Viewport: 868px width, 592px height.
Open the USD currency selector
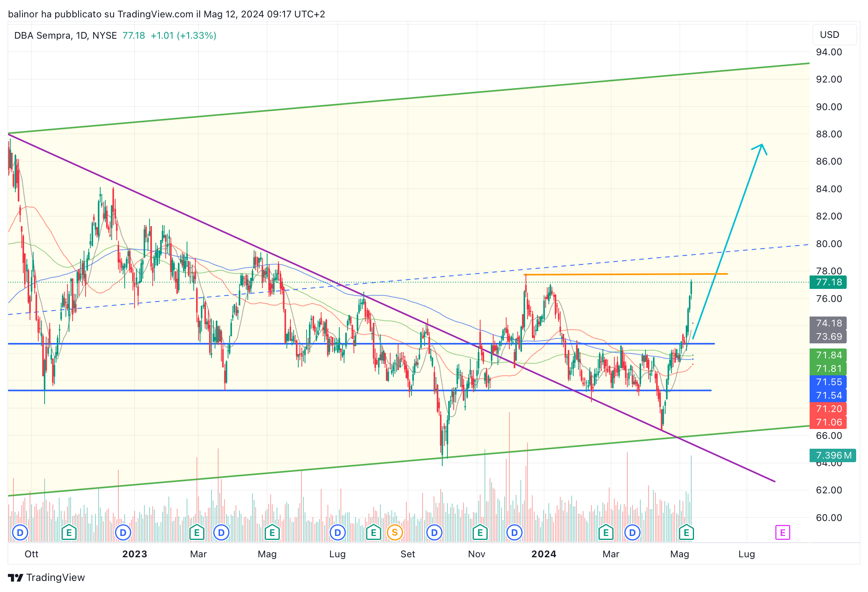coord(834,35)
